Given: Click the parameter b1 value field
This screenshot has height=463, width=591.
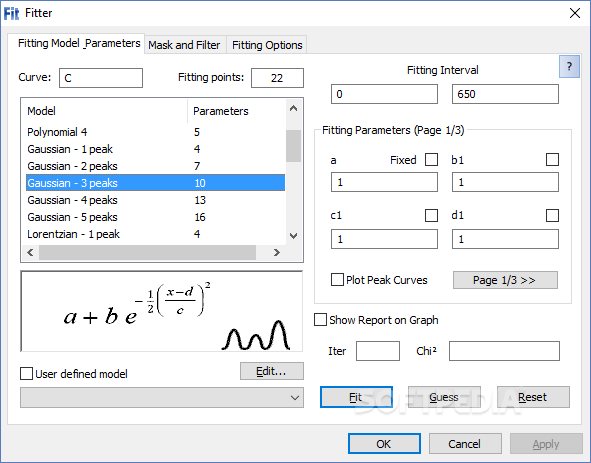Looking at the screenshot, I should (505, 182).
